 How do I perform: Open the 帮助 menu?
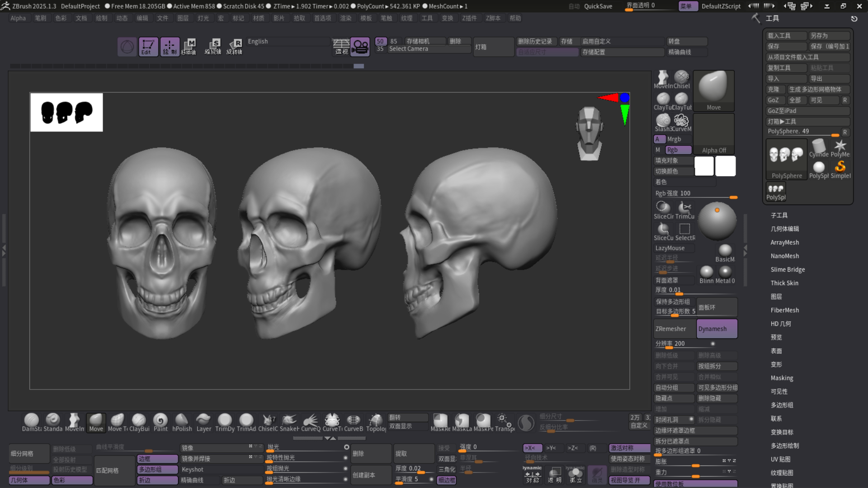point(515,18)
